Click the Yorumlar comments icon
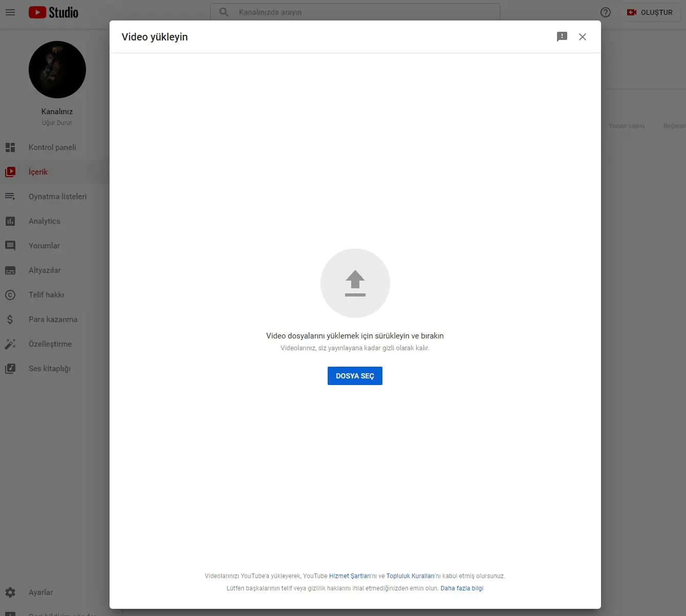 (10, 246)
